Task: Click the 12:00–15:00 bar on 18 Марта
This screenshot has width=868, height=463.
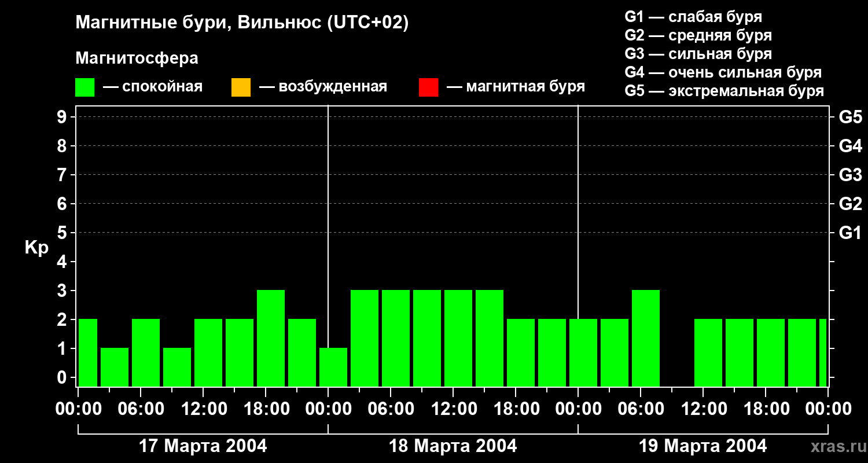Action: pyautogui.click(x=458, y=338)
